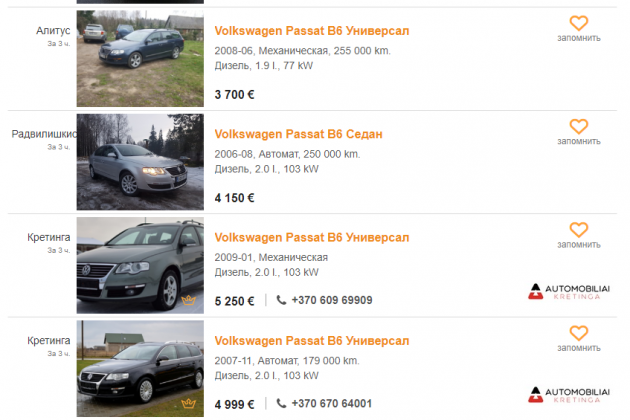This screenshot has height=420, width=630.
Task: View the silver Passat sedan photo
Action: (x=140, y=162)
